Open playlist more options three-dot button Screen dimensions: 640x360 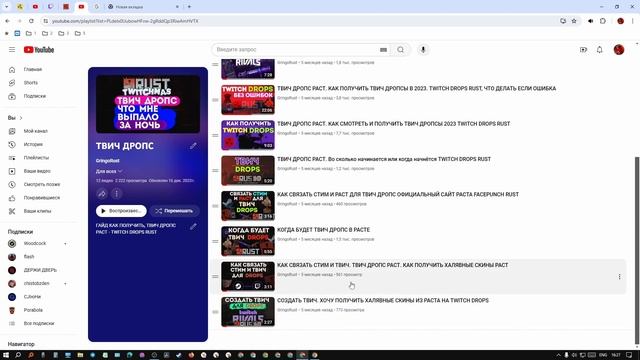tap(116, 193)
